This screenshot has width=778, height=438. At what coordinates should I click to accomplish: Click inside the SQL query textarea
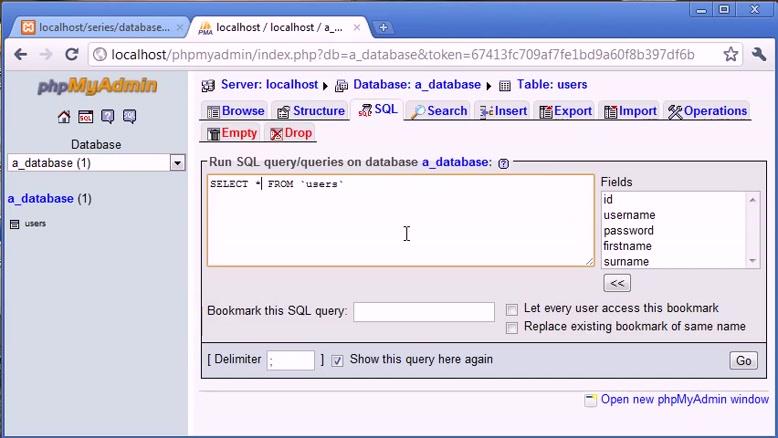[400, 220]
